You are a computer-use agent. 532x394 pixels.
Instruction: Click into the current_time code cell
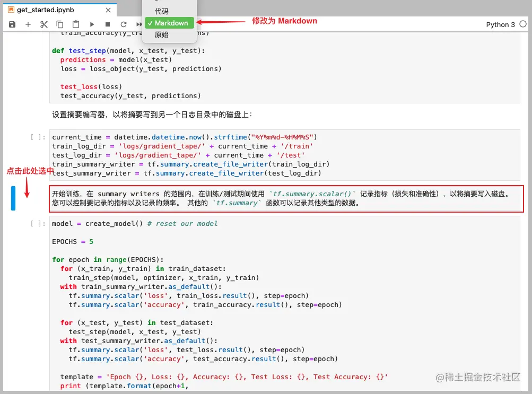(284, 155)
